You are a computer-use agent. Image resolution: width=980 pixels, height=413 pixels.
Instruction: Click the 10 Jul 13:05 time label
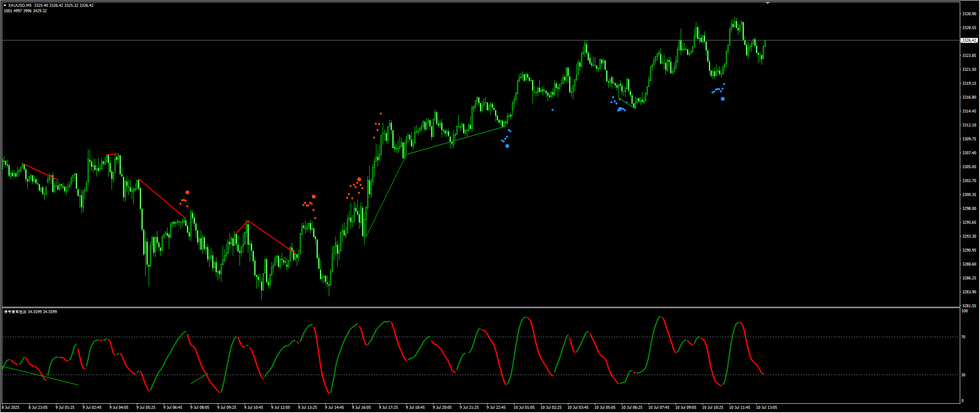tap(767, 408)
